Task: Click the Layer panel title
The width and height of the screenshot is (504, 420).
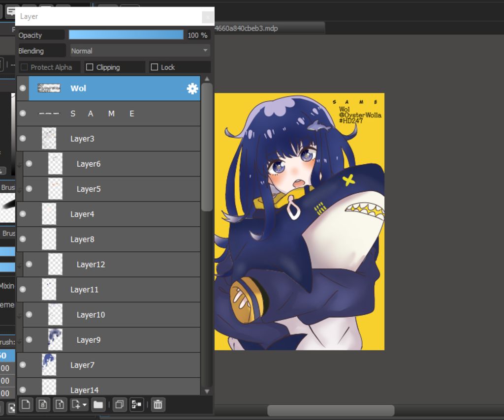Action: (29, 16)
